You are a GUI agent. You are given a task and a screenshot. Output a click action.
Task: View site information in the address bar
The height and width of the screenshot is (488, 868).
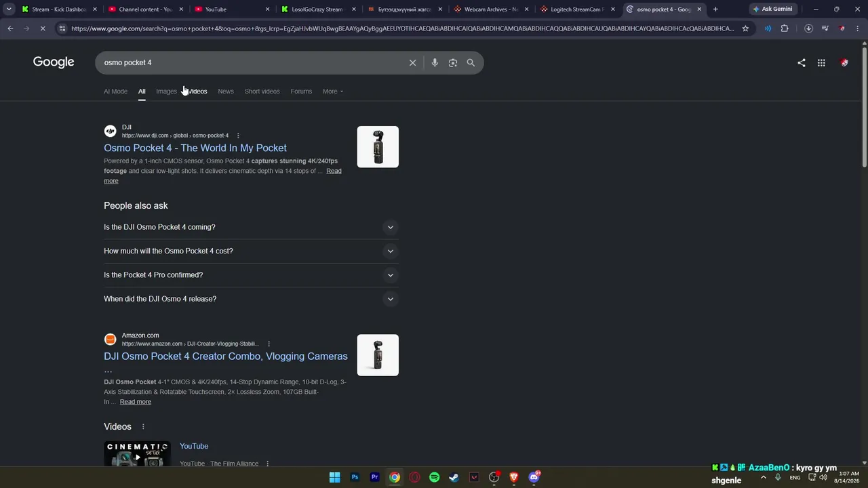coord(62,28)
